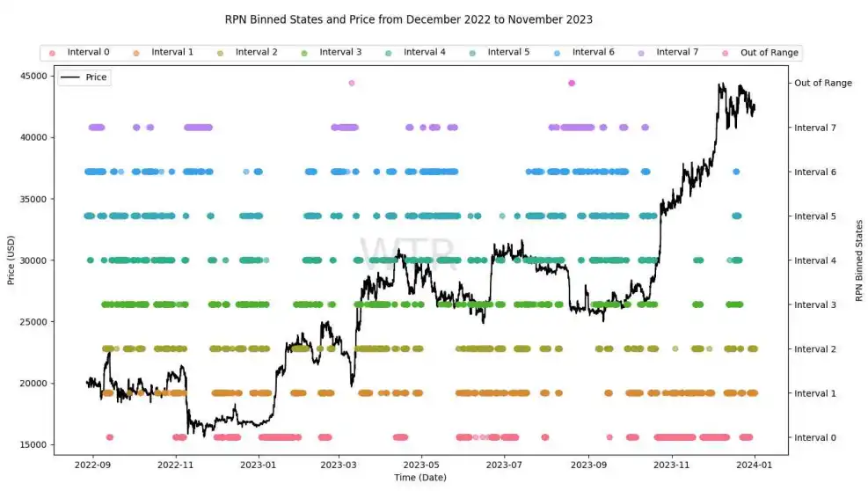Click the Interval 6 blue legend marker
This screenshot has height=491, width=868.
557,53
